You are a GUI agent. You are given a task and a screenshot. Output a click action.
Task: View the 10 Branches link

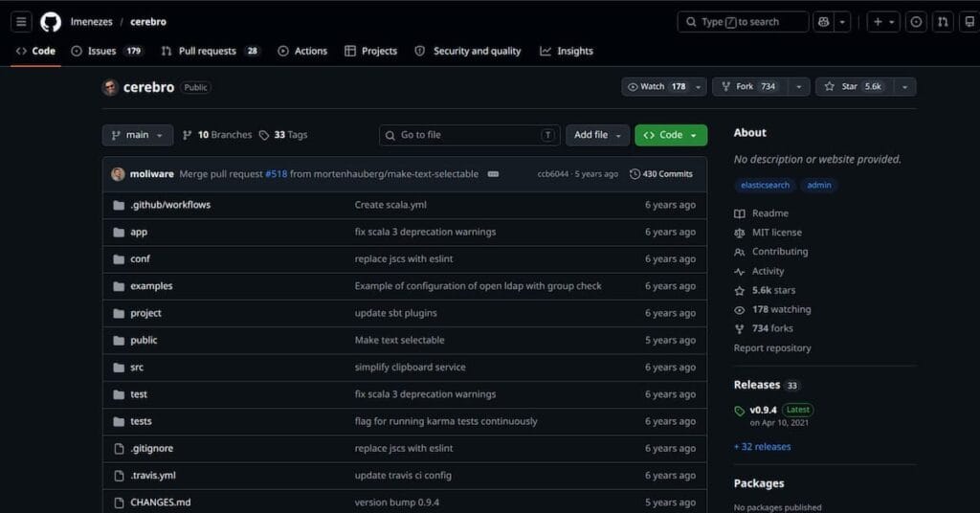point(217,135)
